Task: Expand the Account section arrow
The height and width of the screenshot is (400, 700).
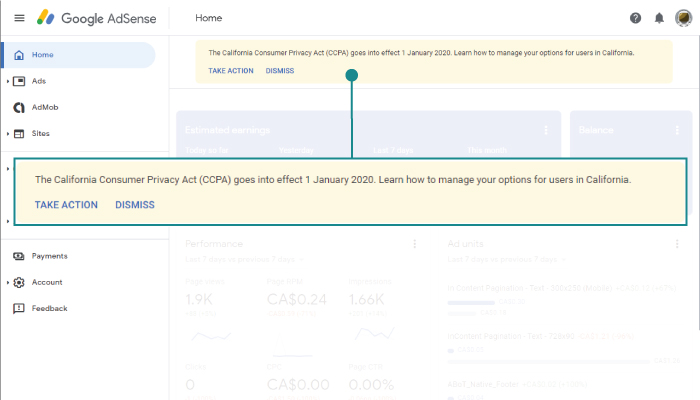Action: [8, 282]
